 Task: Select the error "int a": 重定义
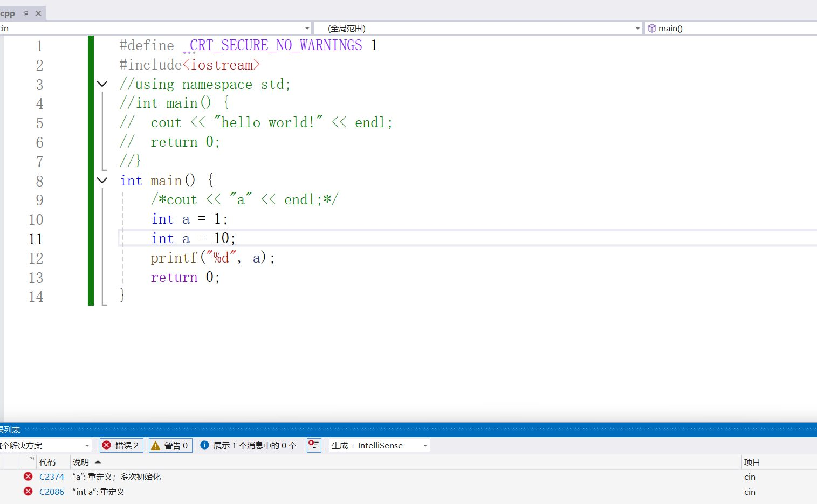click(x=99, y=492)
